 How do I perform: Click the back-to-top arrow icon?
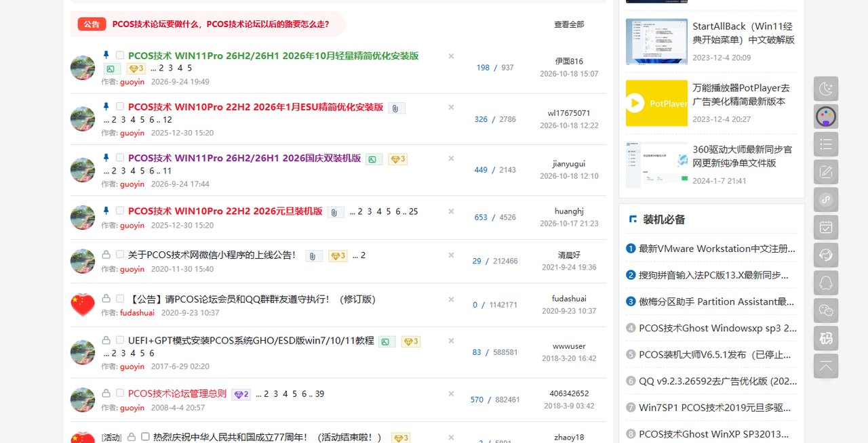pyautogui.click(x=826, y=366)
